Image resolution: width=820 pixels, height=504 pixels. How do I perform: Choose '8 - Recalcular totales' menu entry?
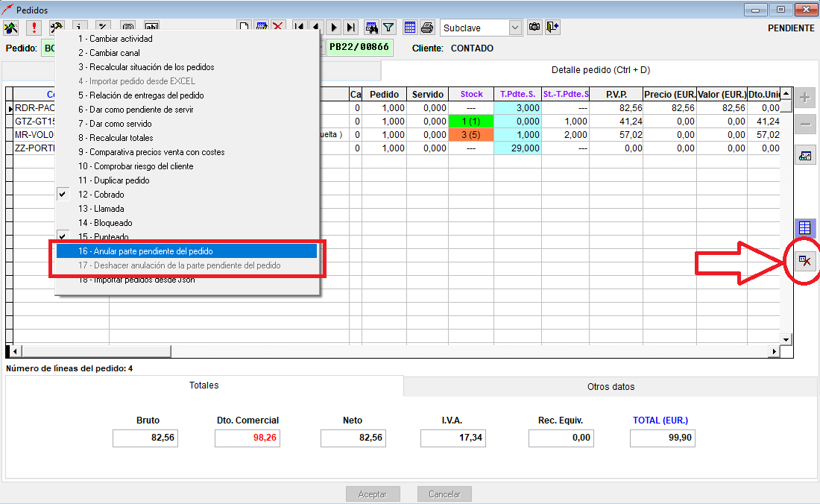click(x=186, y=137)
